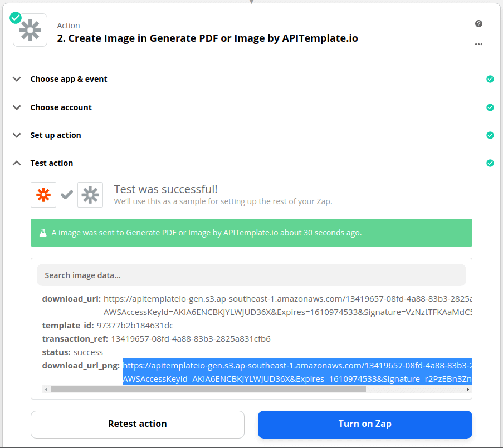Click the horizontal scrollbar left arrow
The image size is (503, 448).
pyautogui.click(x=46, y=390)
